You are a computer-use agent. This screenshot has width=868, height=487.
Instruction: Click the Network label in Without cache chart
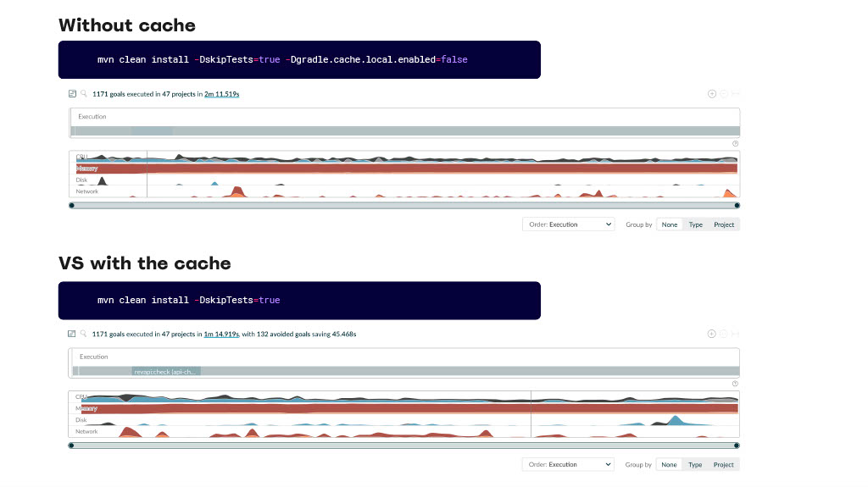(x=87, y=191)
